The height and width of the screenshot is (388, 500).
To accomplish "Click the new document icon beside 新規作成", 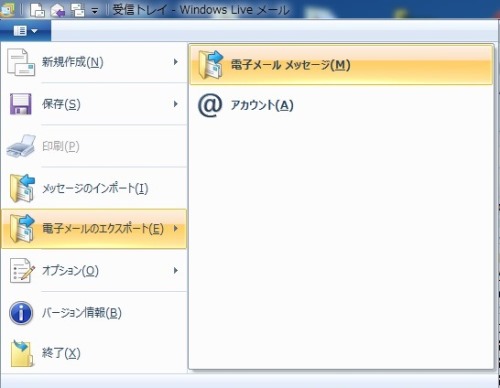I will (21, 62).
